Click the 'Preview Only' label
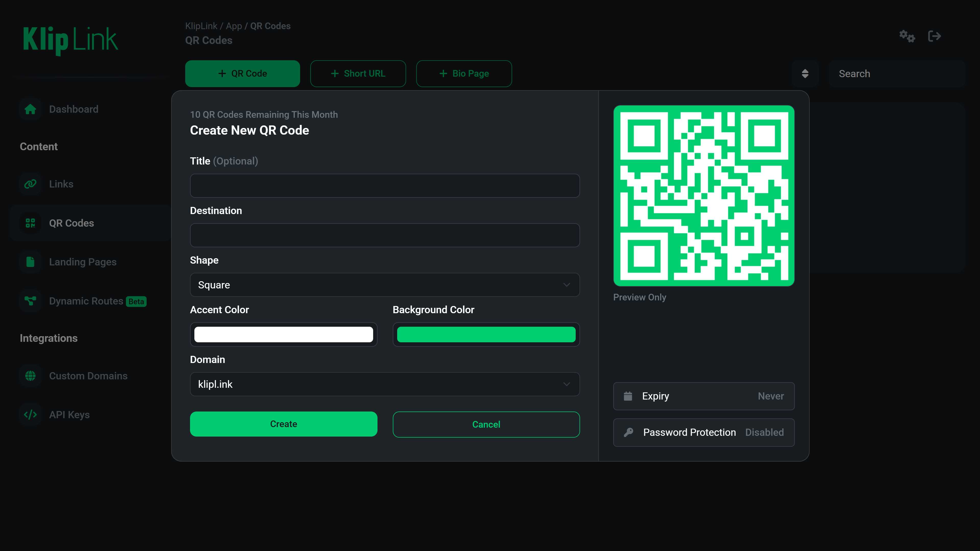 pos(640,297)
